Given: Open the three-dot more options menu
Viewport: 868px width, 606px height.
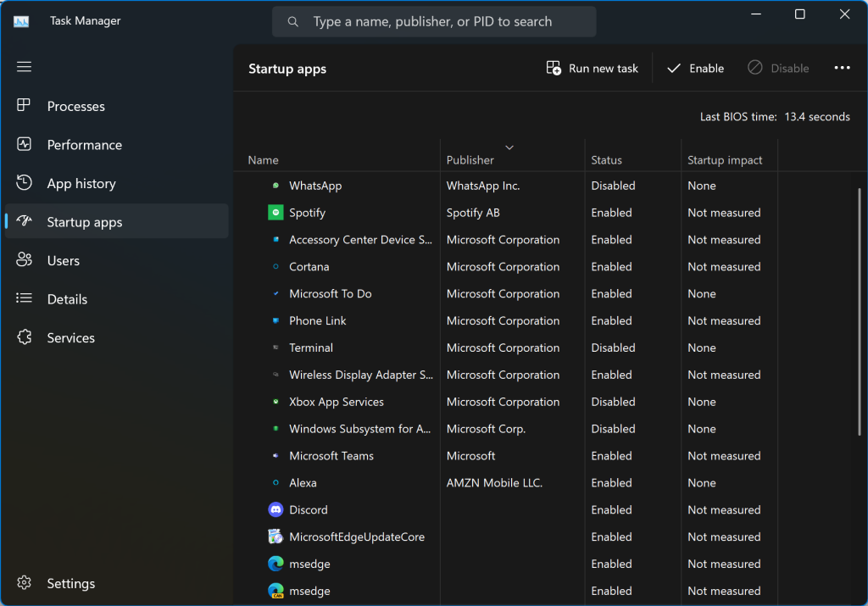Looking at the screenshot, I should [x=842, y=69].
